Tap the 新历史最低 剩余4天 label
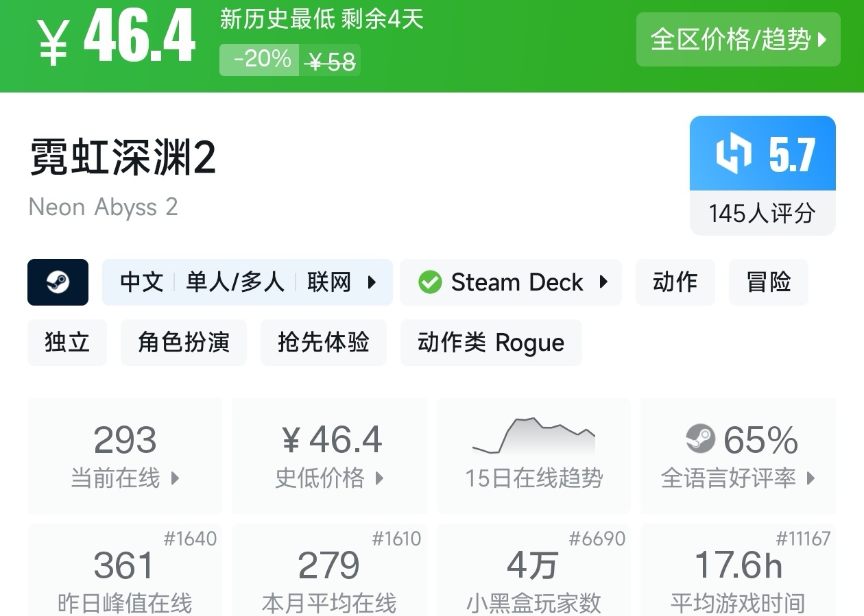The image size is (864, 616). [x=322, y=19]
